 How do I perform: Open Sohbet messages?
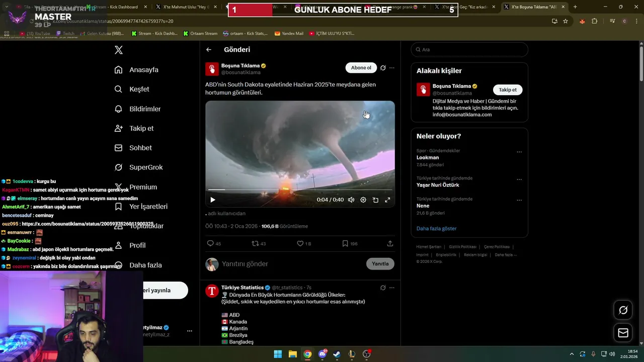133,148
